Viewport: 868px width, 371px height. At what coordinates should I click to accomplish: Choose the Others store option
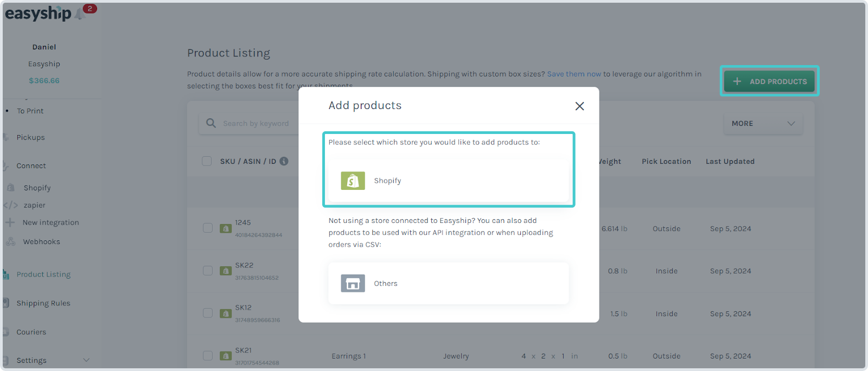[449, 284]
